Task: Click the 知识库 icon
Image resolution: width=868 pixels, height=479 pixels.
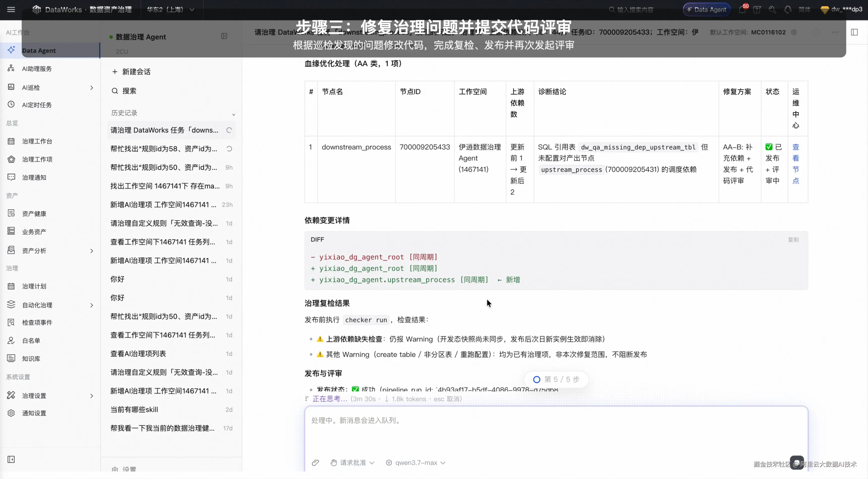Action: click(x=11, y=358)
